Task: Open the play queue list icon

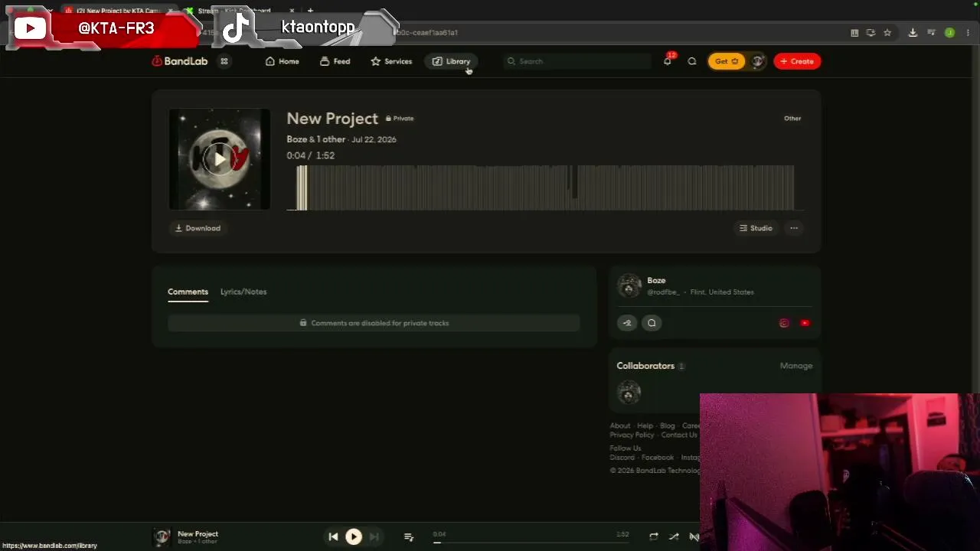Action: point(409,537)
